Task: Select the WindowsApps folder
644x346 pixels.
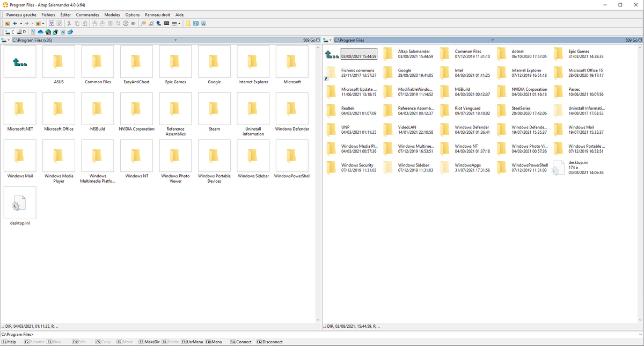Action: tap(465, 167)
